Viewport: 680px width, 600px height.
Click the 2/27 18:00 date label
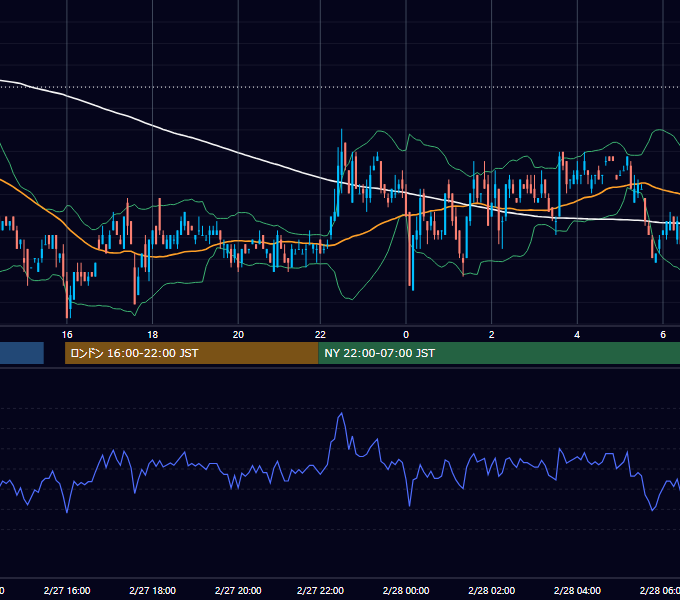click(153, 590)
